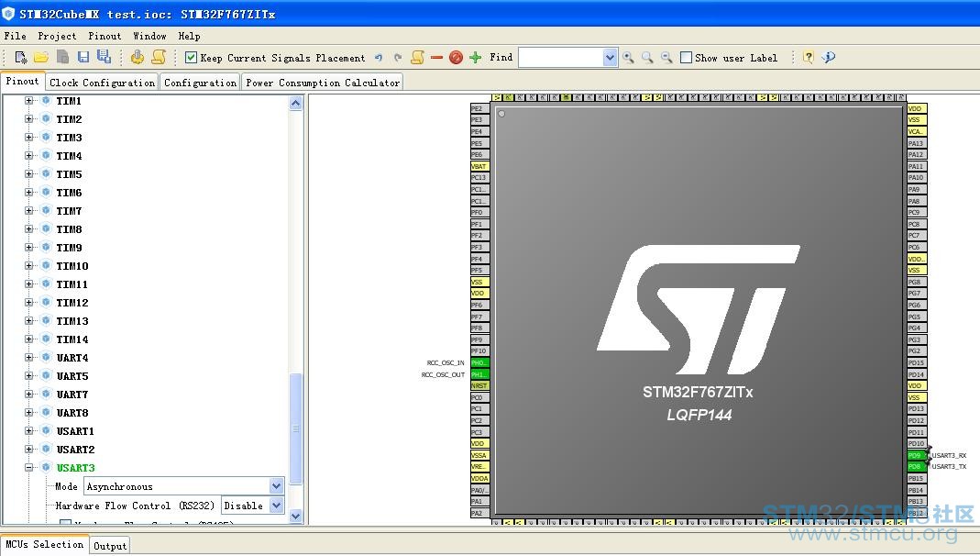
Task: Click the green PH1 pin RCC_OSC_OUT
Action: pyautogui.click(x=479, y=374)
